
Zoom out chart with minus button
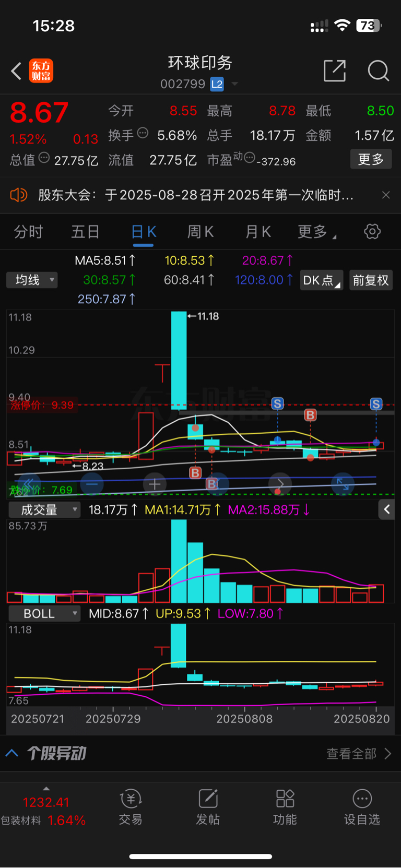tap(92, 484)
